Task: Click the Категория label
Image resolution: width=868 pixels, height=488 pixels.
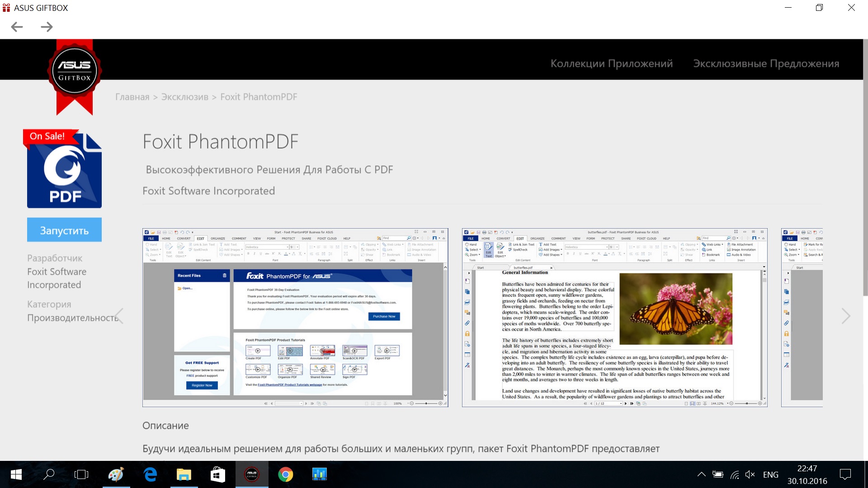Action: (x=49, y=305)
